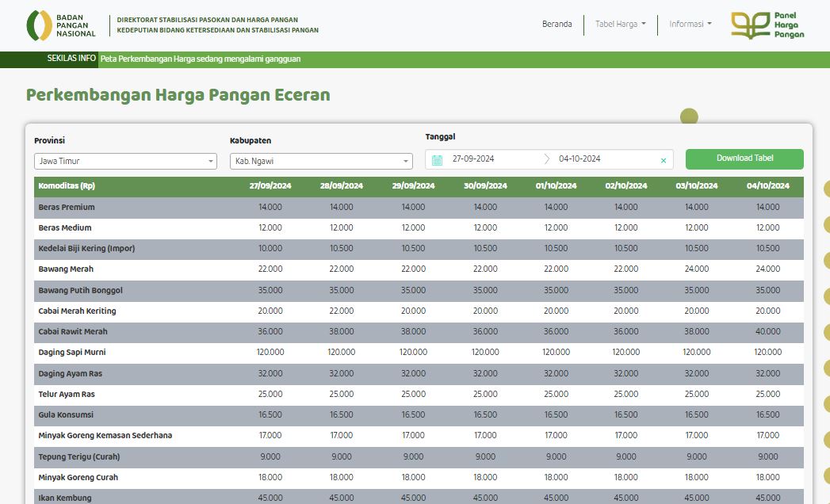Click the Badan Pangan Nasional logo
Image resolution: width=830 pixels, height=504 pixels.
click(x=61, y=25)
